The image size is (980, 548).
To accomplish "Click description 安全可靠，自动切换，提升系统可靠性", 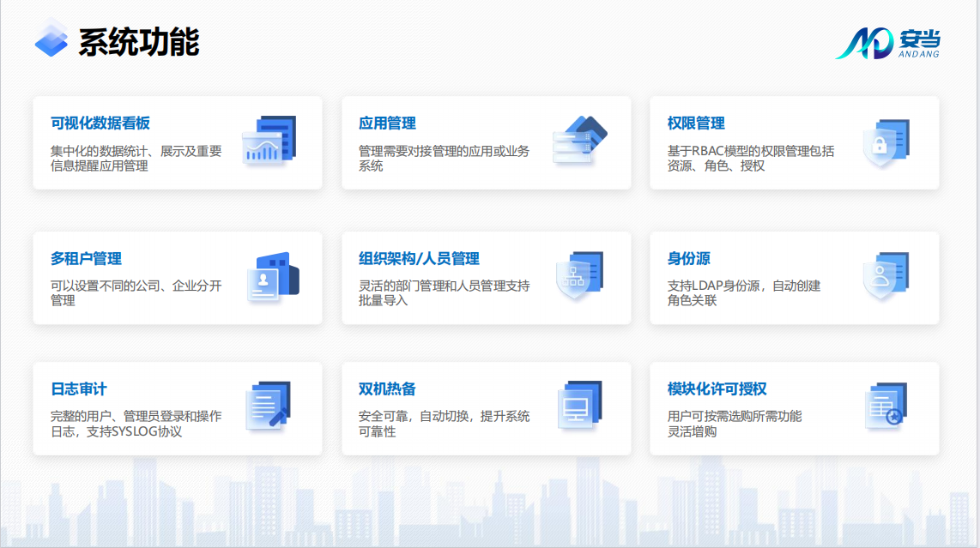I will coord(444,424).
